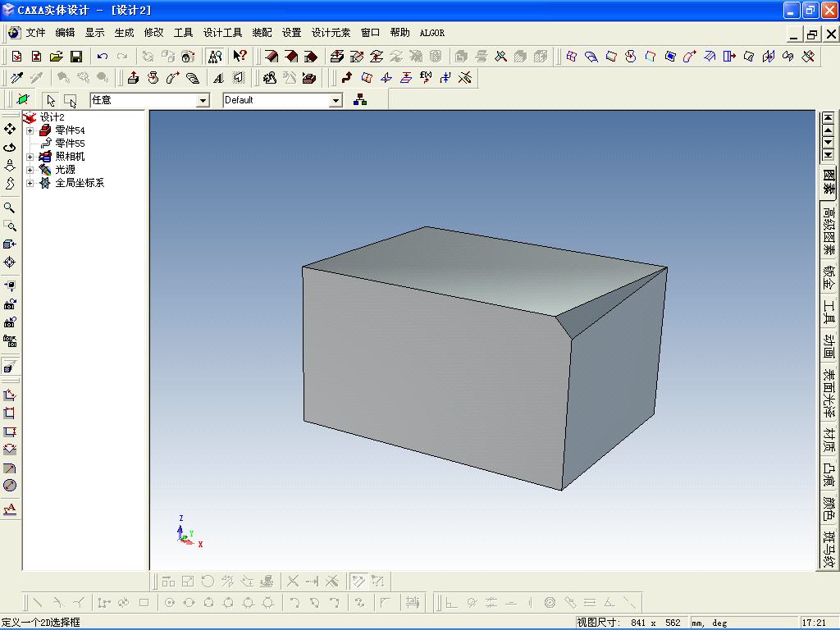This screenshot has height=630, width=840.
Task: Click the target camera crosshair icon
Action: click(10, 262)
